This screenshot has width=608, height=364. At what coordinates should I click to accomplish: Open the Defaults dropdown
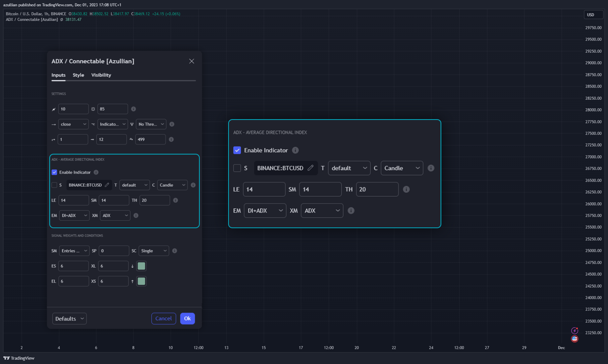(x=69, y=319)
